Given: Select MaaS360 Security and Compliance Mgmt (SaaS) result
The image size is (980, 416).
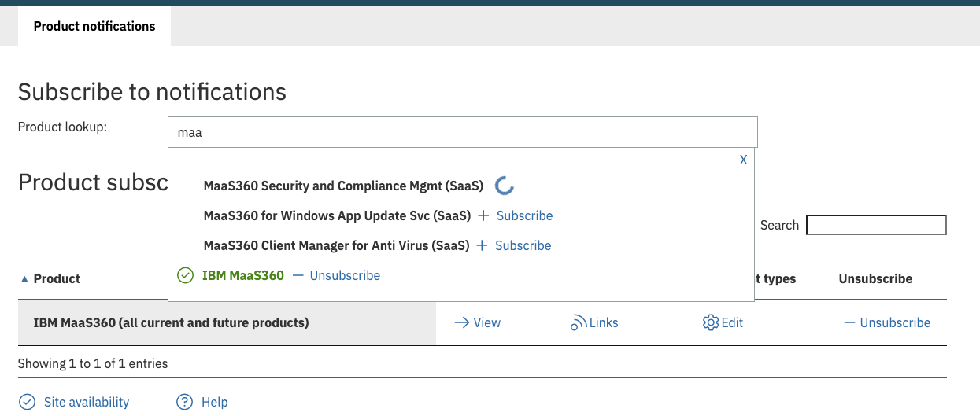Looking at the screenshot, I should pyautogui.click(x=343, y=186).
